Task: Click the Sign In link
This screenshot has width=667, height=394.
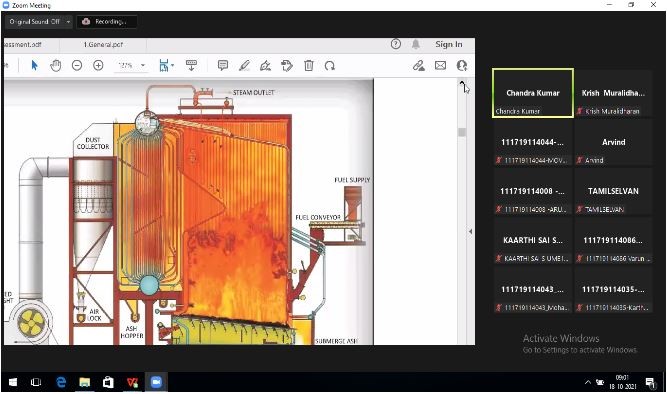Action: [449, 44]
